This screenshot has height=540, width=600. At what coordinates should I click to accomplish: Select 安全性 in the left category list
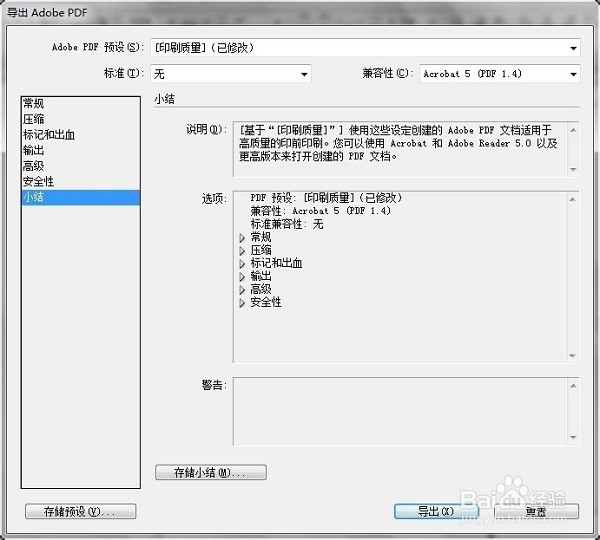click(x=39, y=182)
